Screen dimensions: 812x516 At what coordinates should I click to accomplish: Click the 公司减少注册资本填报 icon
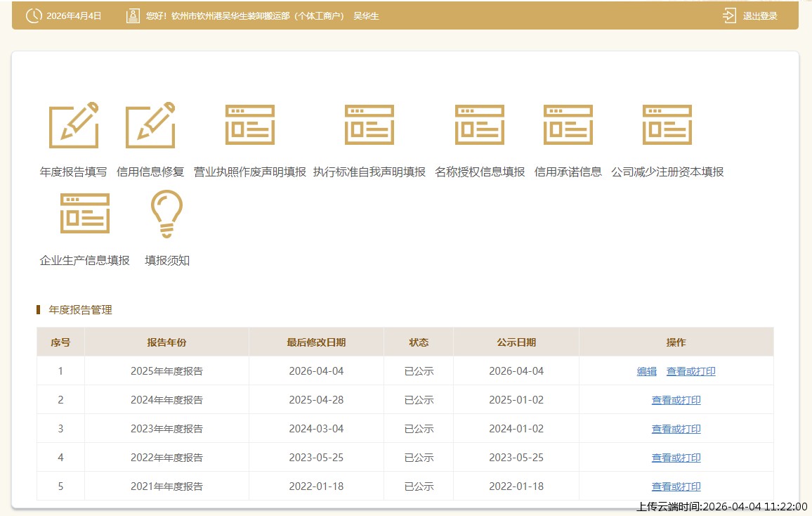[x=667, y=125]
